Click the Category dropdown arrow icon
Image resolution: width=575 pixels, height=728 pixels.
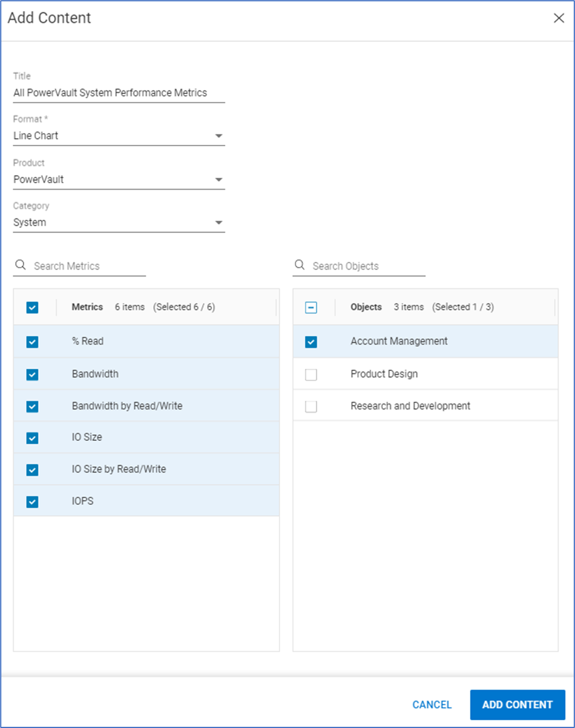pos(219,222)
